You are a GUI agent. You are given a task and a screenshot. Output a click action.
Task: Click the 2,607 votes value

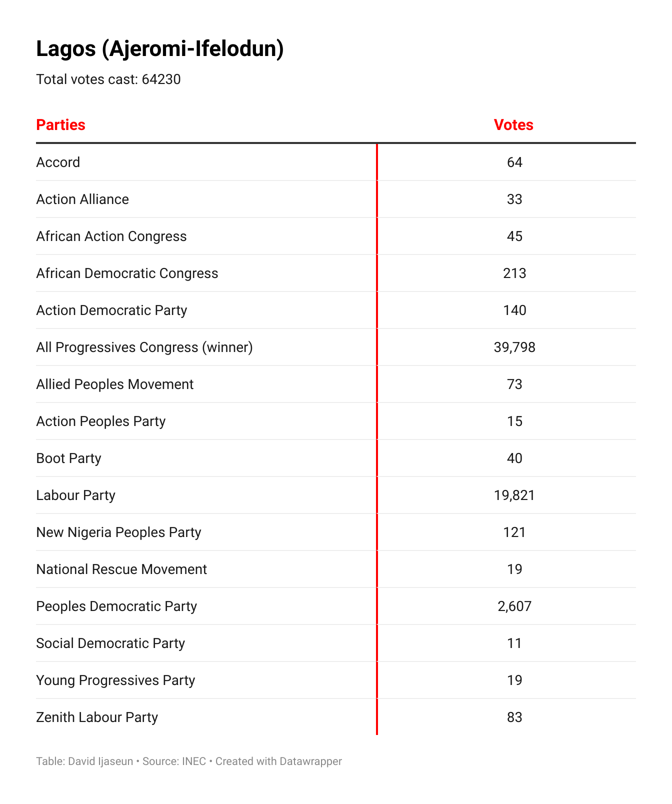point(514,606)
